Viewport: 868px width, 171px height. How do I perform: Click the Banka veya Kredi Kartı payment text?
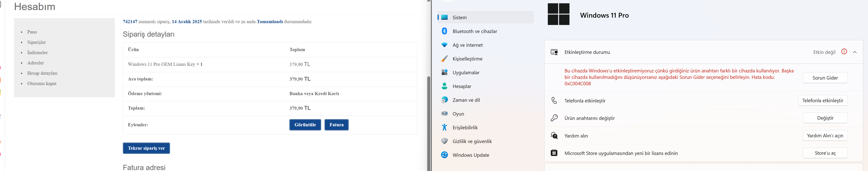pyautogui.click(x=314, y=93)
